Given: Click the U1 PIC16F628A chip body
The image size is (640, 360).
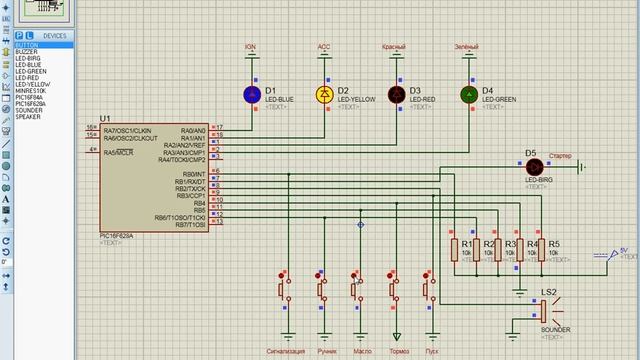Looking at the screenshot, I should pyautogui.click(x=154, y=178).
